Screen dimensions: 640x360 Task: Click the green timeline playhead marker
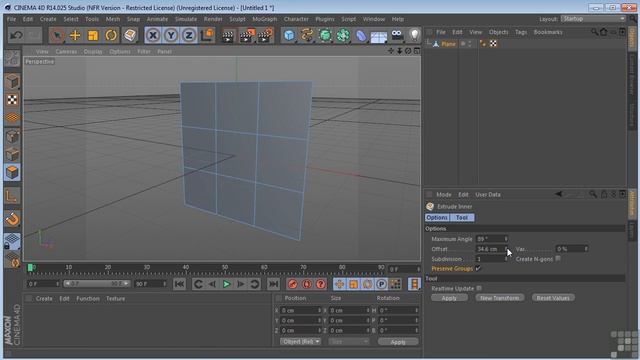click(30, 268)
